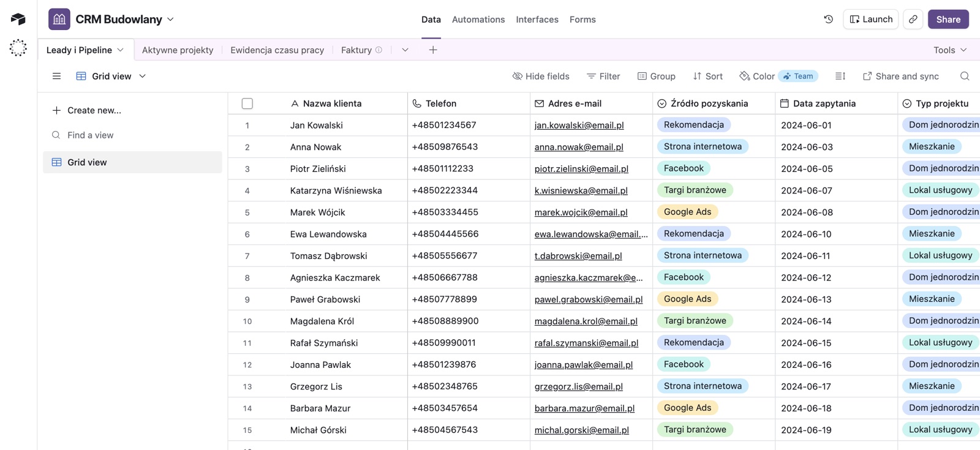980x450 pixels.
Task: Open Grid view name dropdown chevron
Action: click(x=143, y=76)
